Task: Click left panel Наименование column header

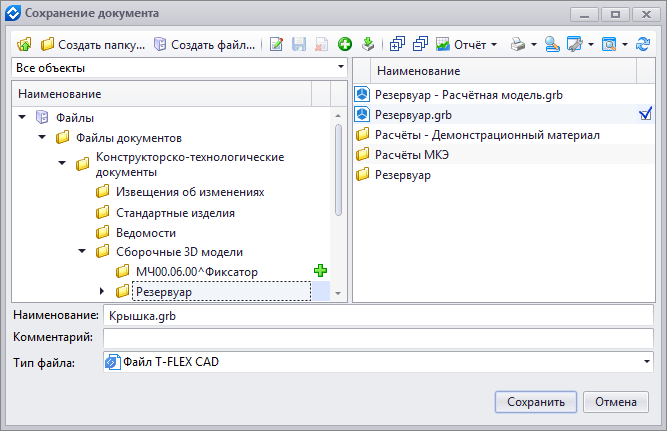Action: tap(162, 94)
